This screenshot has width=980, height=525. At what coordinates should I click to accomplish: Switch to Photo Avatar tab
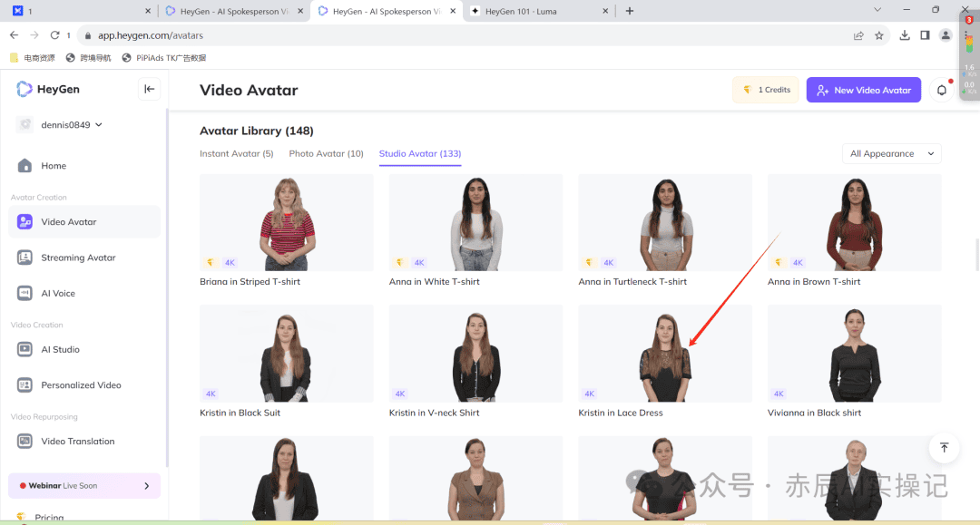click(x=326, y=154)
